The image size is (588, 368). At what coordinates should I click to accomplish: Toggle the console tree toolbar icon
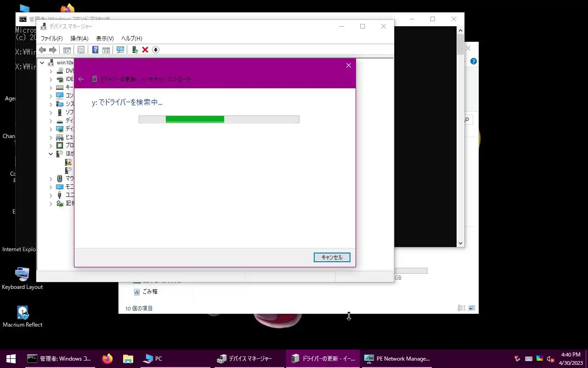point(67,50)
